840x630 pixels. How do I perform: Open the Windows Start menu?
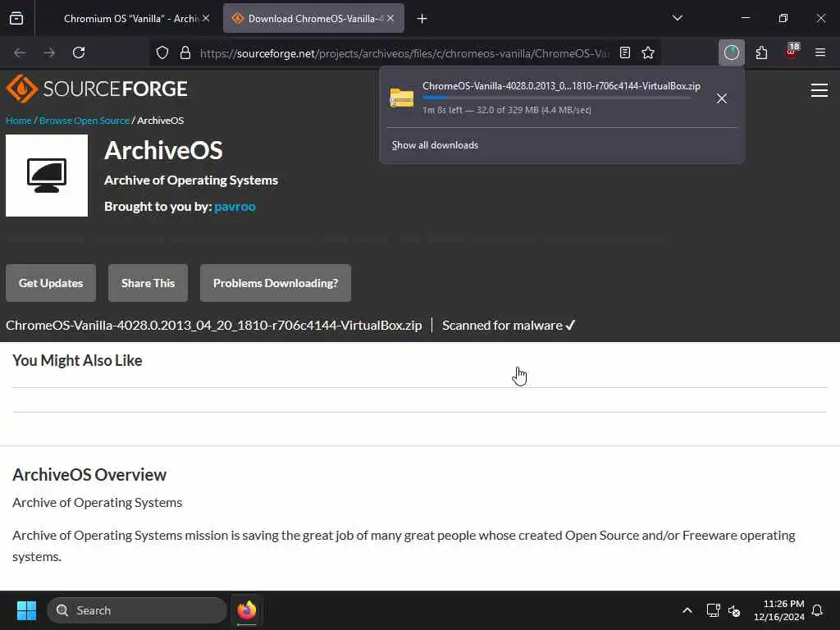pos(26,610)
